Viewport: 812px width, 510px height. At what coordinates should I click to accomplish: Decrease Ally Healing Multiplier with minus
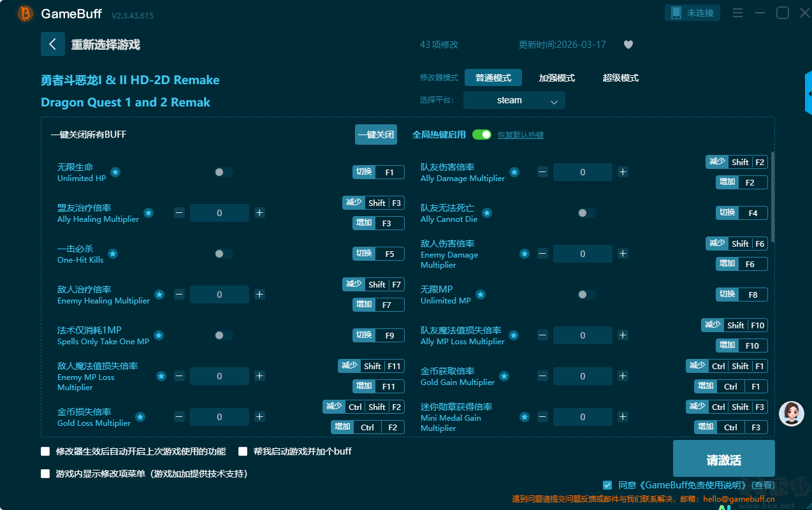coord(180,213)
